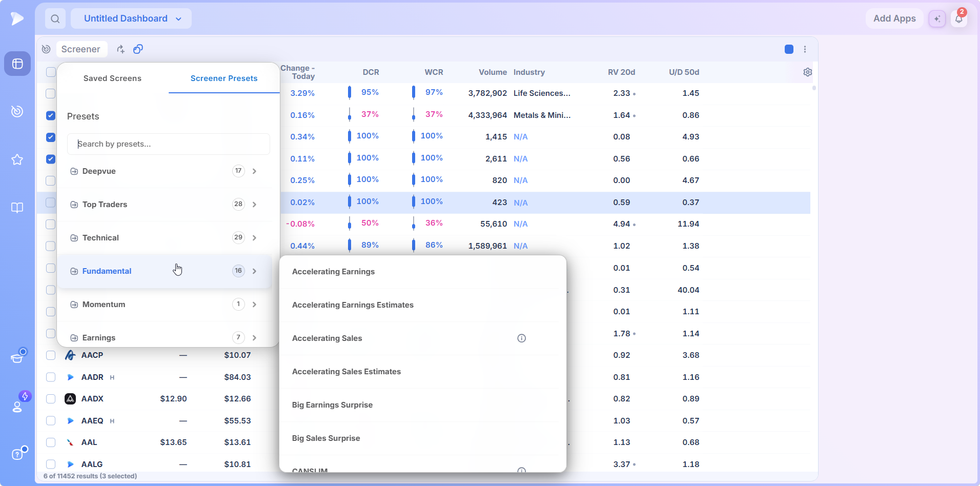The image size is (980, 486).
Task: Check the AAL row checkbox
Action: tap(51, 442)
